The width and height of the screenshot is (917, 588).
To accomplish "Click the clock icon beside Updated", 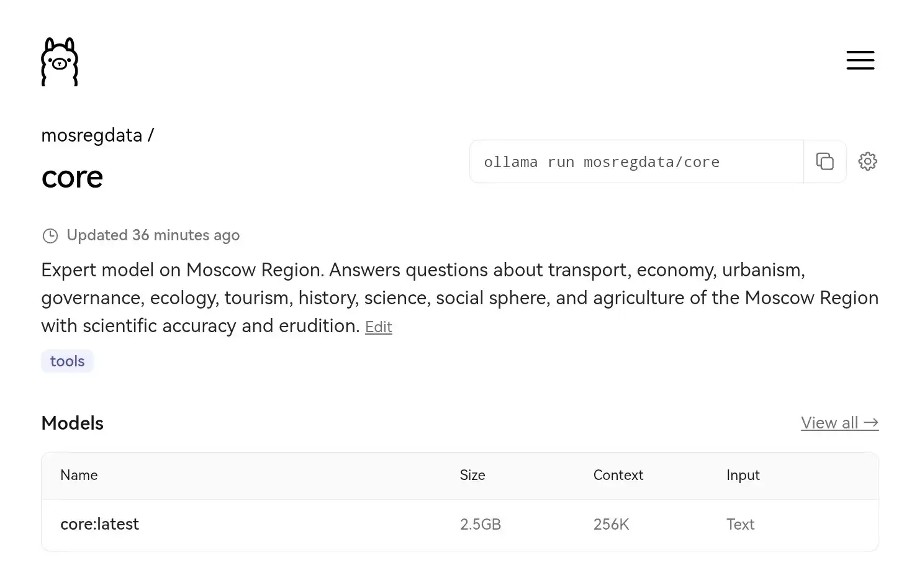I will [50, 236].
